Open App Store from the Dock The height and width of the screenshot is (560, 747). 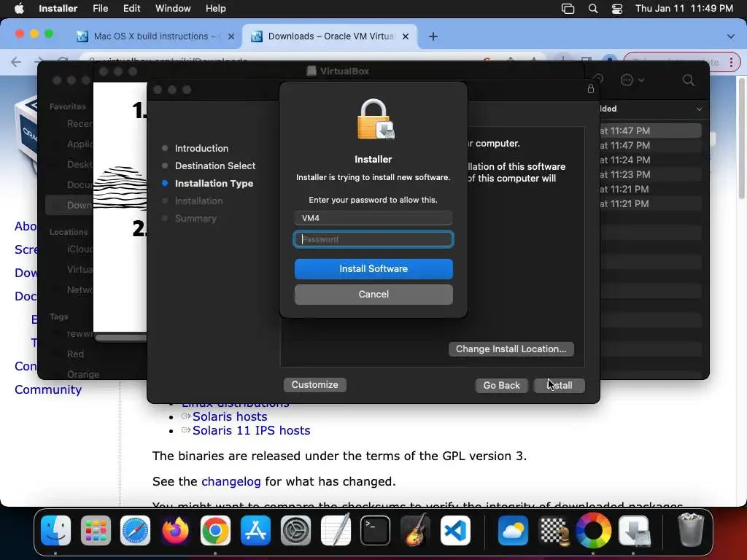point(255,531)
